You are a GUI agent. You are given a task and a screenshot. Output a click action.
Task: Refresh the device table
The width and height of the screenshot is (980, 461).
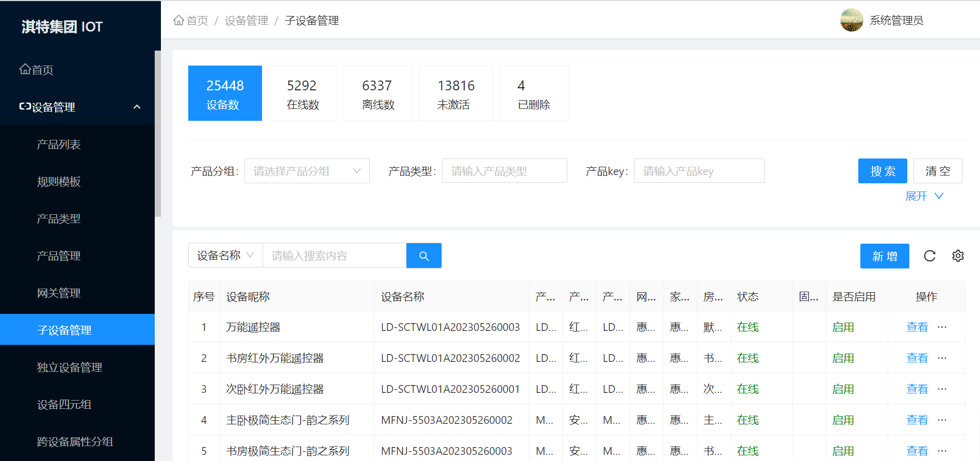(929, 256)
